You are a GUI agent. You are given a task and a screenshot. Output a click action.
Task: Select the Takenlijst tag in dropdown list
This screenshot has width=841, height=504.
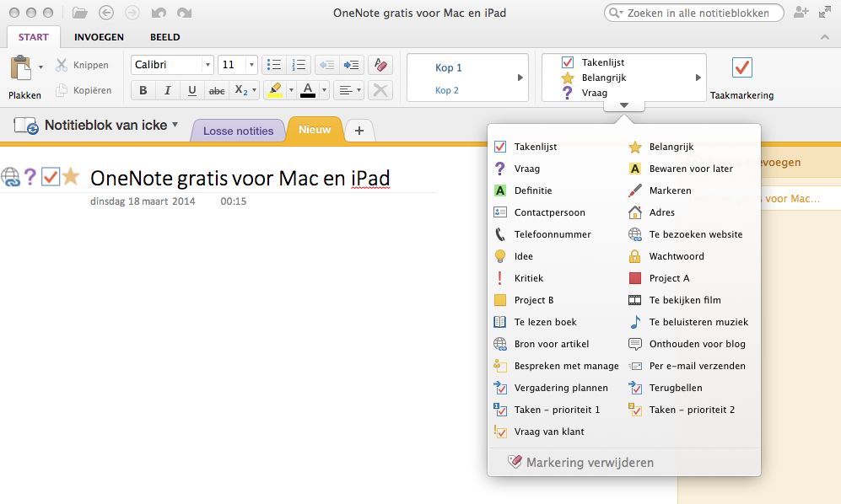tap(535, 147)
